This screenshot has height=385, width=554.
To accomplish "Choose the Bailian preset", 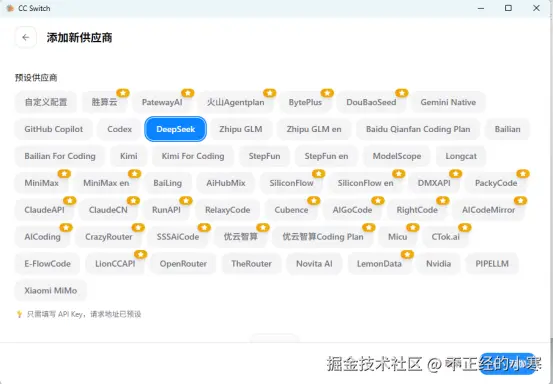I will click(507, 129).
